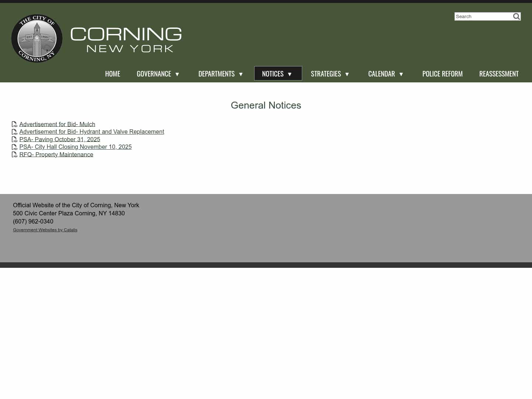
Task: Expand the CALENDAR menu arrow
Action: pyautogui.click(x=402, y=74)
